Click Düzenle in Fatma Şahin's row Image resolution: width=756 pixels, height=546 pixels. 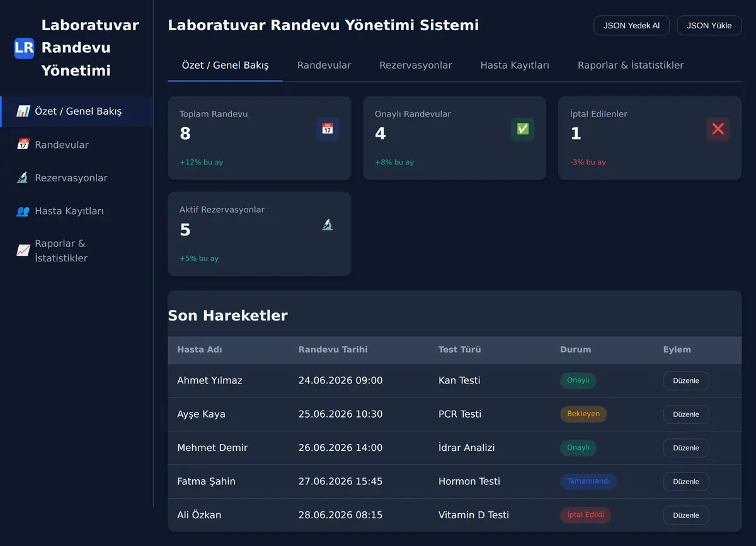click(x=686, y=482)
